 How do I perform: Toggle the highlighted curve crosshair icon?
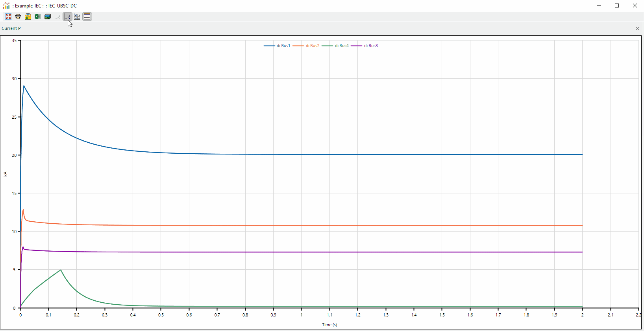click(x=67, y=17)
